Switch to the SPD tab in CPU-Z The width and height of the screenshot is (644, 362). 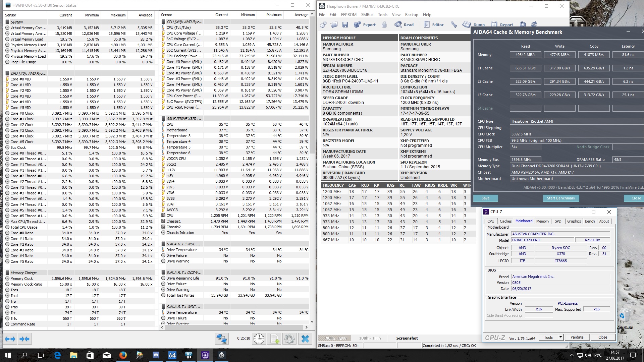tap(558, 221)
